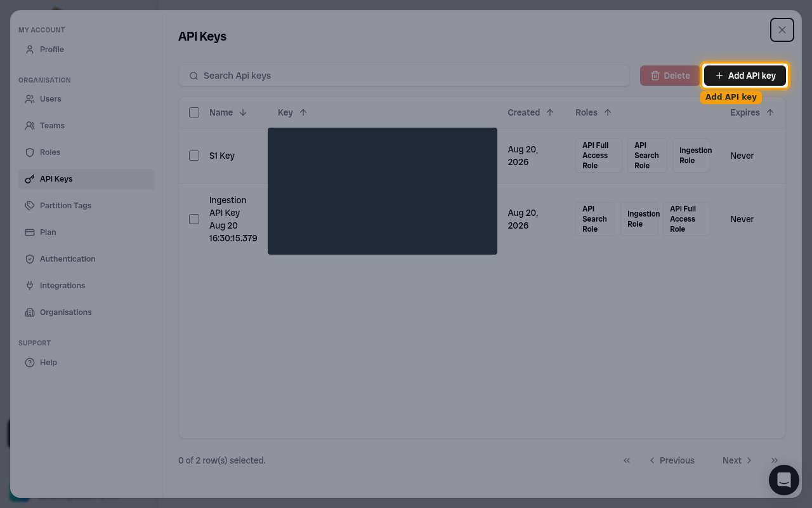812x508 pixels.
Task: Click Ingestion API Key's created date
Action: point(523,219)
